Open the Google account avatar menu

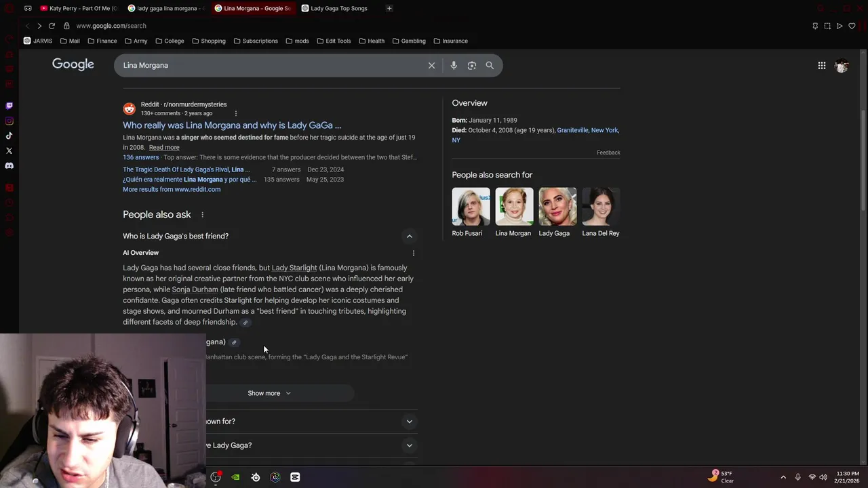pyautogui.click(x=842, y=65)
